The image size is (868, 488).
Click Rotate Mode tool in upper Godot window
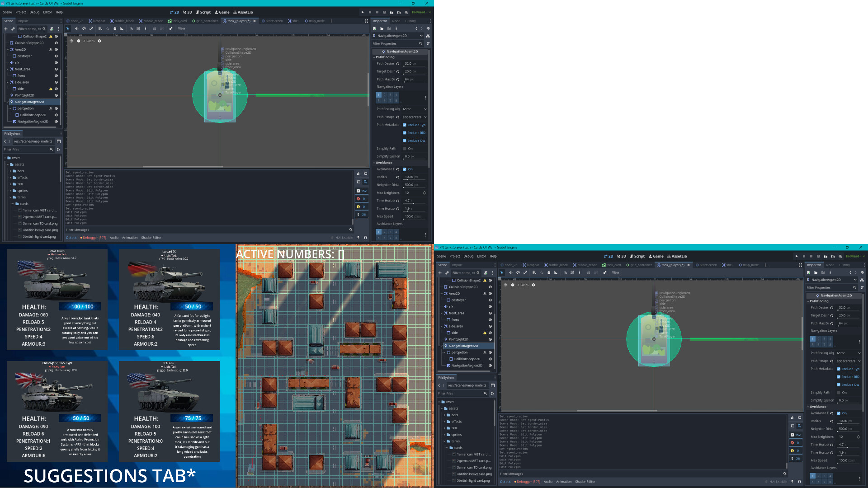click(84, 28)
